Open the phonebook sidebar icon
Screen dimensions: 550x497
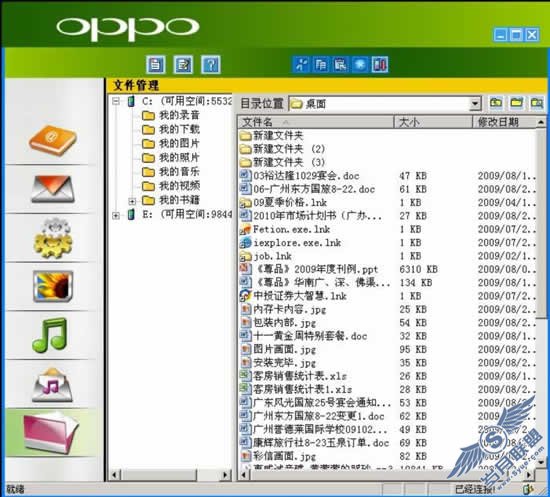tap(52, 140)
